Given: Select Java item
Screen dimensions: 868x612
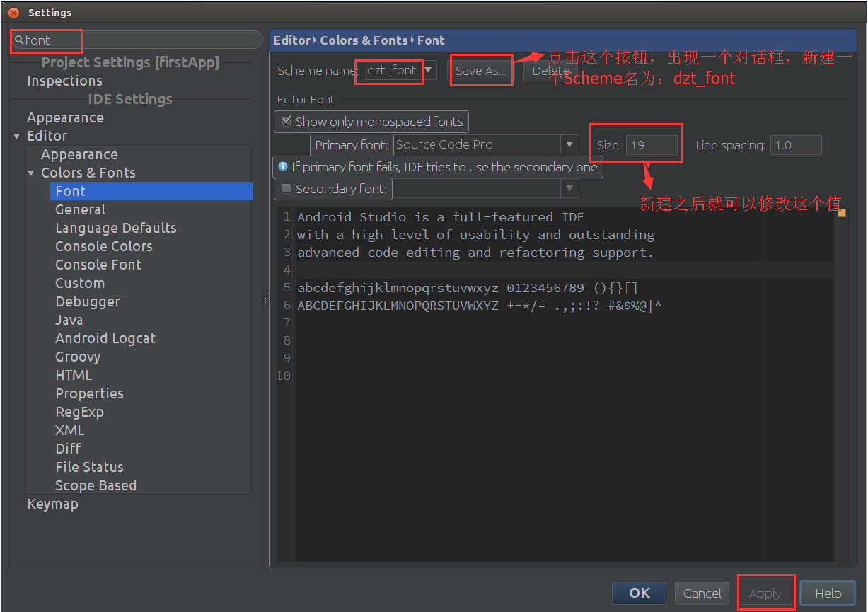Looking at the screenshot, I should point(69,320).
